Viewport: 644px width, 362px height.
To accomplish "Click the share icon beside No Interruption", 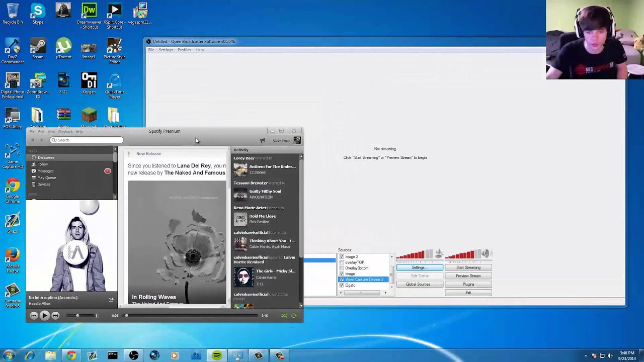I will [111, 300].
